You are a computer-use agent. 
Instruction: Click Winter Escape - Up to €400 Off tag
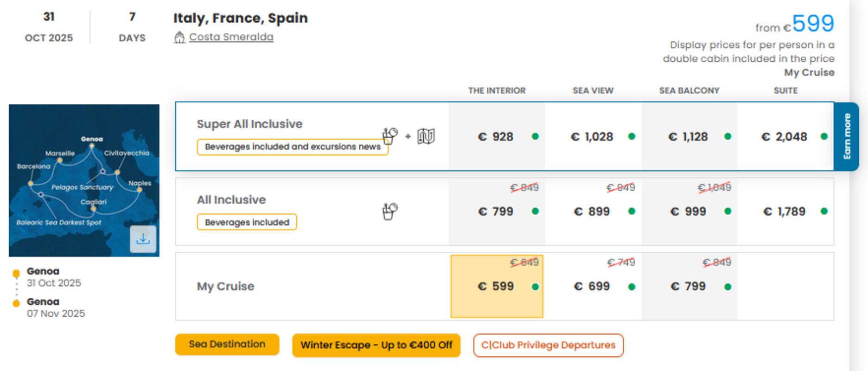[376, 345]
